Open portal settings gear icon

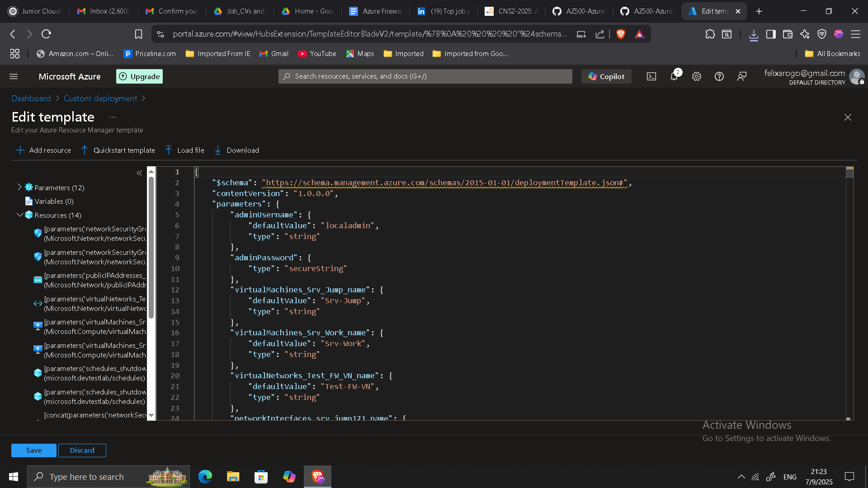click(696, 76)
